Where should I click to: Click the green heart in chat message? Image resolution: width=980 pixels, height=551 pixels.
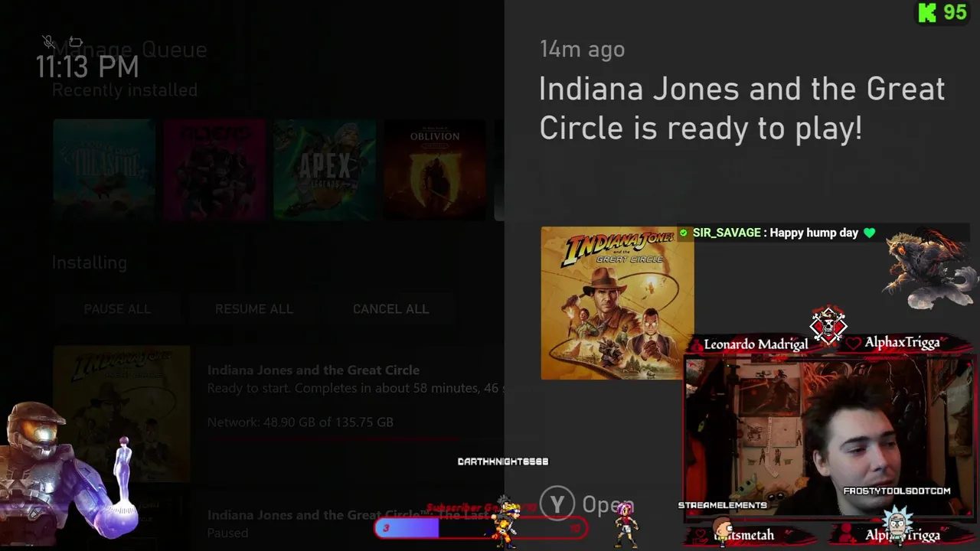click(x=869, y=233)
